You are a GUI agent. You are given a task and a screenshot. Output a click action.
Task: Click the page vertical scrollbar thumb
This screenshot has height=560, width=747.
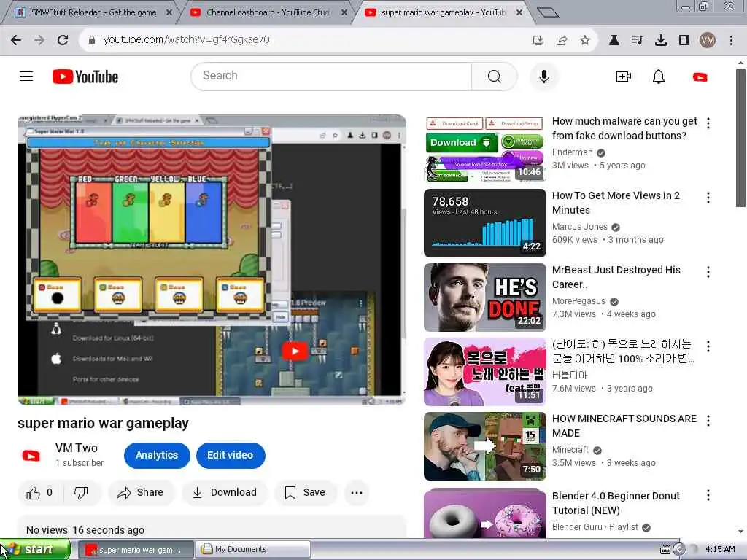pos(740,138)
